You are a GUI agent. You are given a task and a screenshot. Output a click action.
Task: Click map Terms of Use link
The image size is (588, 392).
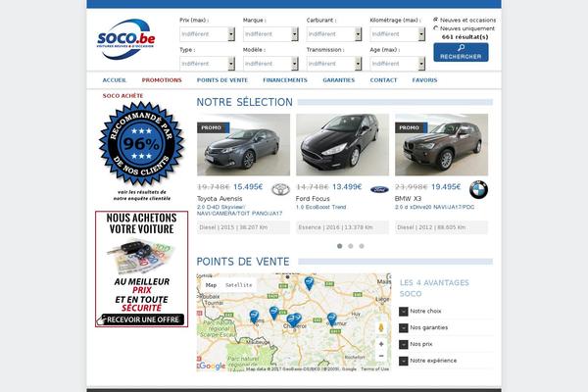coord(375,369)
